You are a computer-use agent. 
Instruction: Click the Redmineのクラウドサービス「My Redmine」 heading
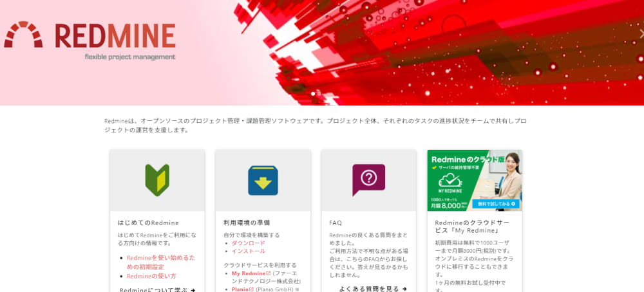pyautogui.click(x=472, y=226)
